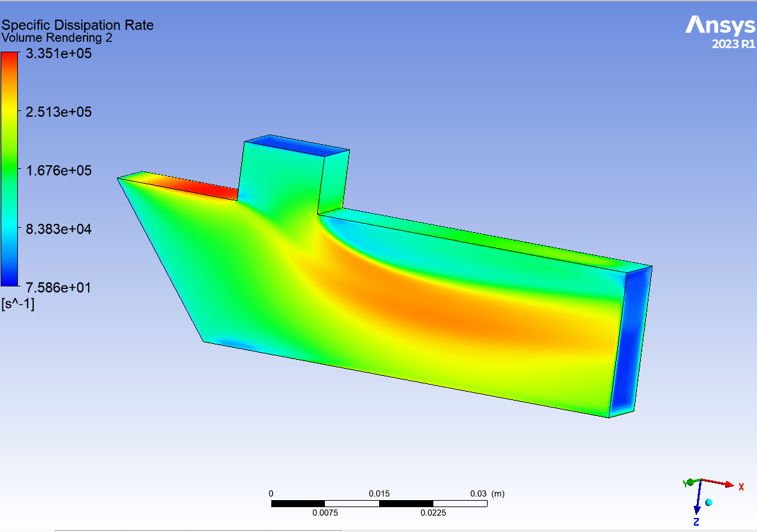Click the 7.586e+01 minimum legend value
This screenshot has width=757, height=532.
(58, 287)
